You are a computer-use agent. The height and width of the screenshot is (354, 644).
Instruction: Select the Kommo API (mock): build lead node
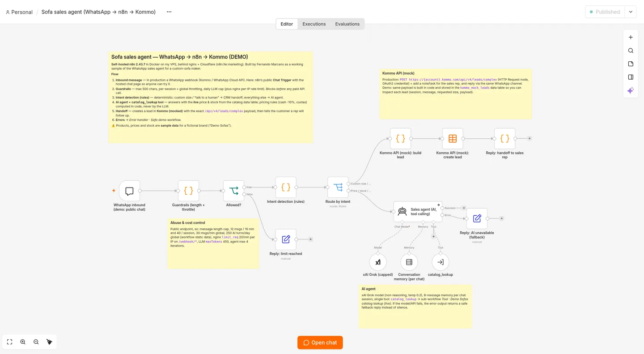(400, 139)
